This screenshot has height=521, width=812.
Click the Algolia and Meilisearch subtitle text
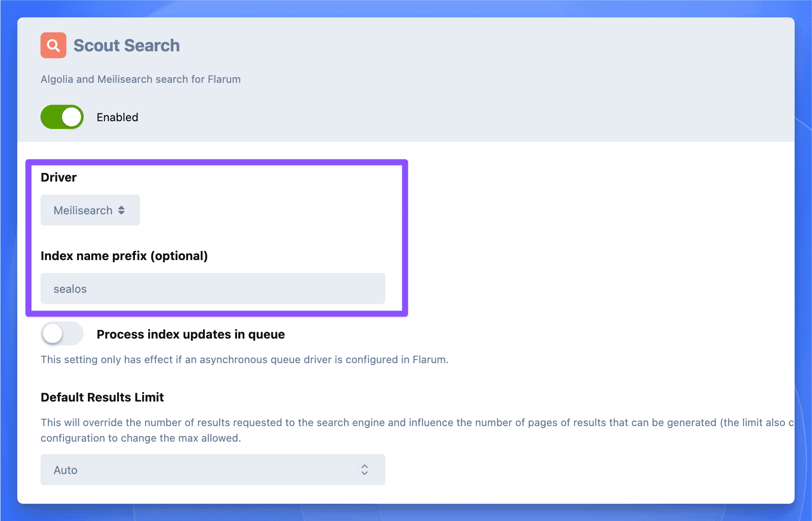click(x=141, y=79)
